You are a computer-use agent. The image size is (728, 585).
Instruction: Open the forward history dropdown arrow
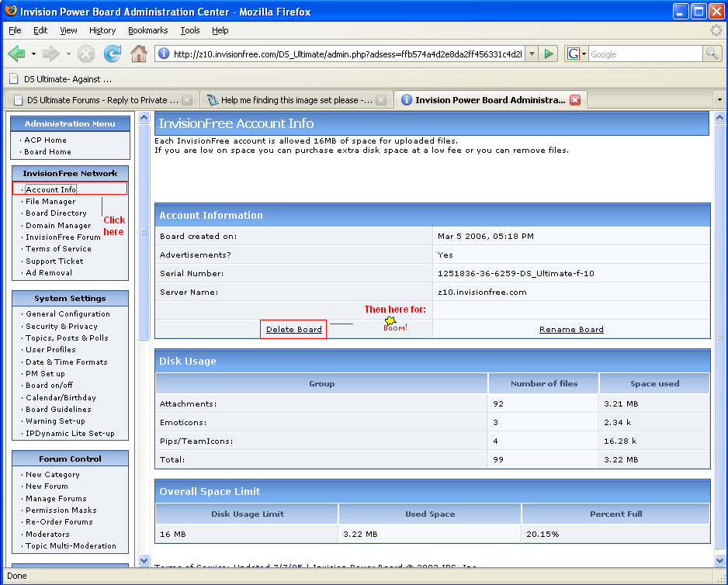[x=68, y=54]
